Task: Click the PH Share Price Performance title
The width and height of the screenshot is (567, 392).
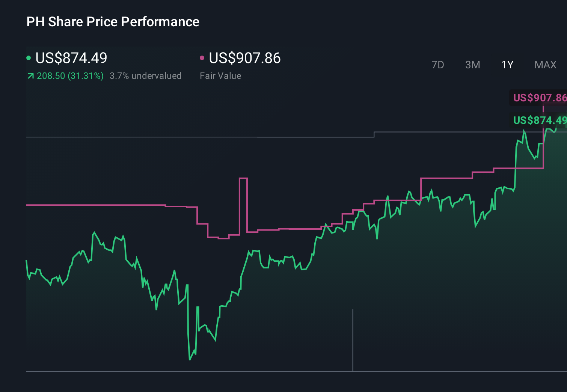Action: [113, 22]
